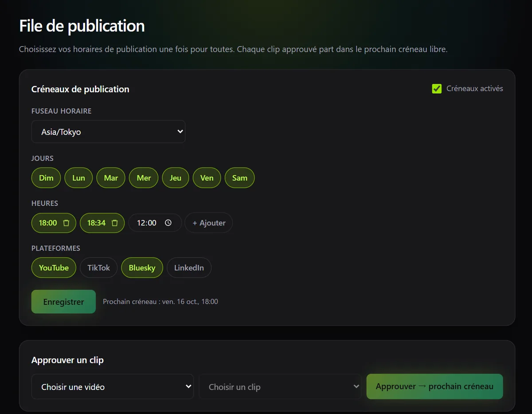Viewport: 532px width, 414px height.
Task: Click the + Ajouter time button
Action: (209, 223)
